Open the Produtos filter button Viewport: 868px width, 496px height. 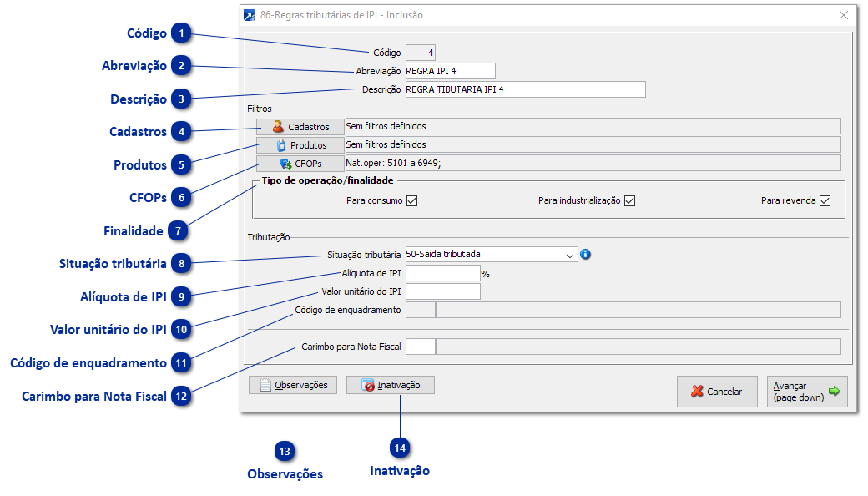pyautogui.click(x=300, y=145)
